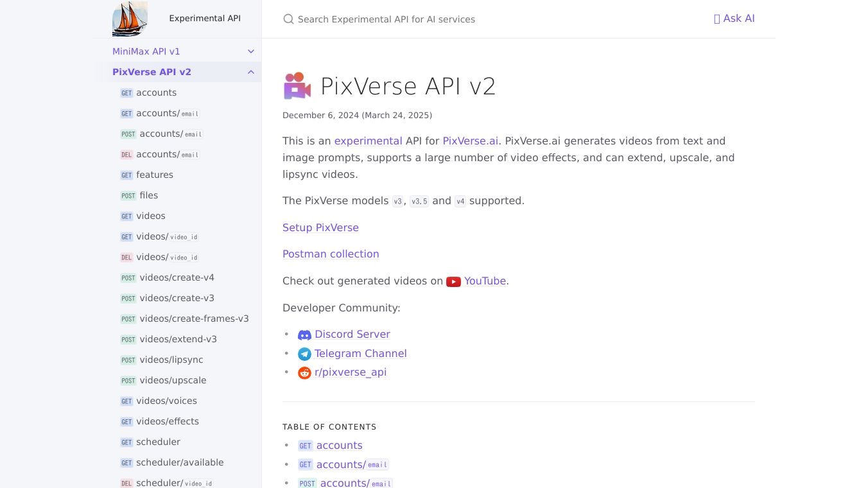The image size is (868, 488).
Task: Click the Telegram logo icon
Action: pyautogui.click(x=304, y=354)
